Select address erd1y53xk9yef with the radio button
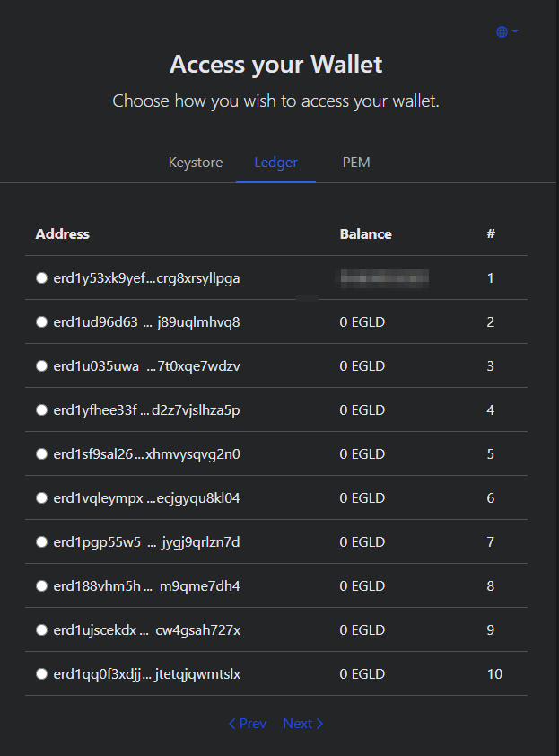The width and height of the screenshot is (559, 756). pyautogui.click(x=41, y=277)
